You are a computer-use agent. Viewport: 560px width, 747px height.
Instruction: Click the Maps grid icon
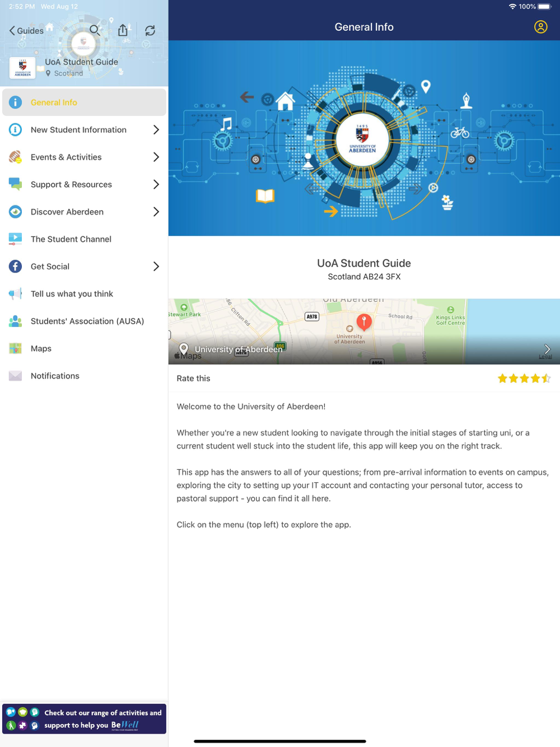(15, 348)
